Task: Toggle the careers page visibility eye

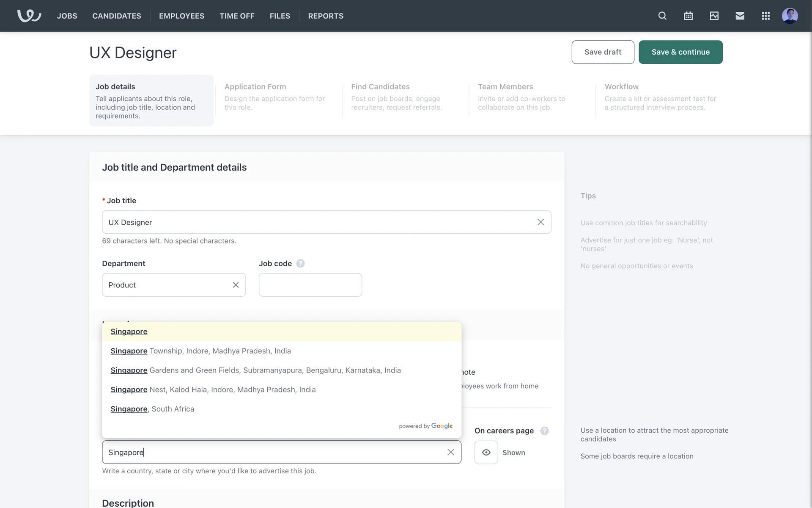Action: click(486, 452)
